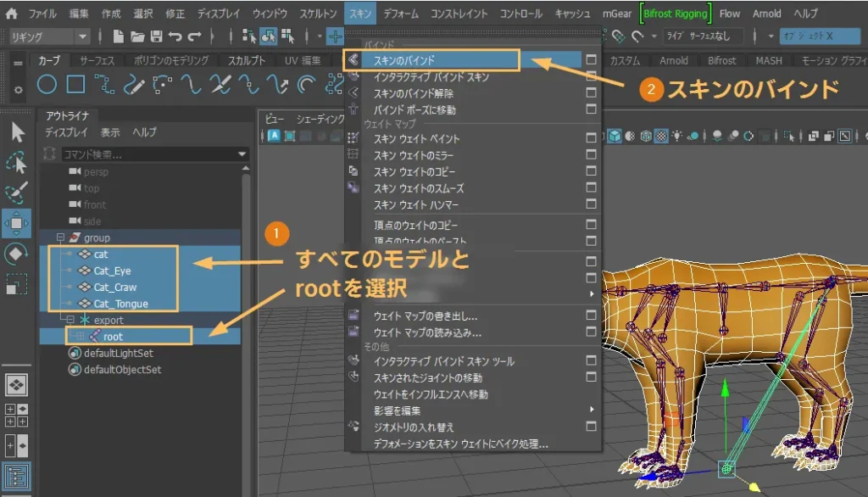Switch to the スカルプト shelf tab
The image size is (868, 497).
point(247,60)
